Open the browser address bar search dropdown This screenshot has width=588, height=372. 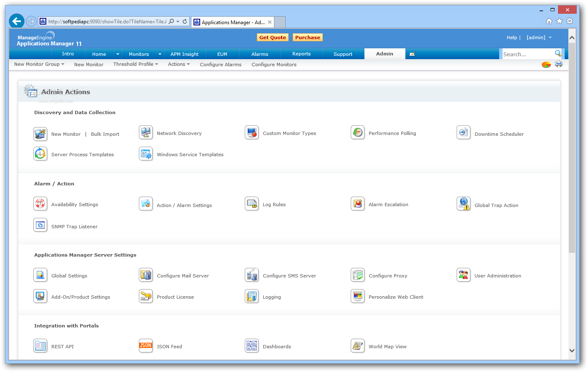(178, 21)
